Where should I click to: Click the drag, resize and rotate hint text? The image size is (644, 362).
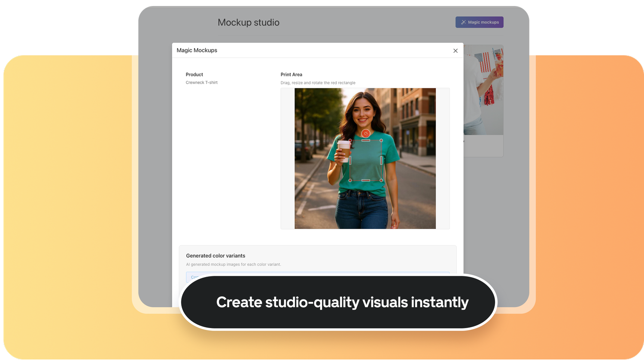[x=318, y=83]
